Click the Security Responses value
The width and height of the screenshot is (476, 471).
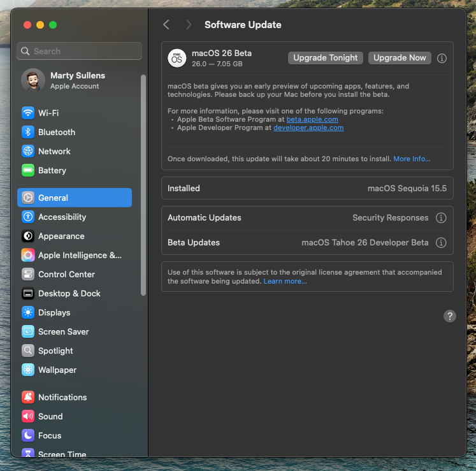(391, 218)
